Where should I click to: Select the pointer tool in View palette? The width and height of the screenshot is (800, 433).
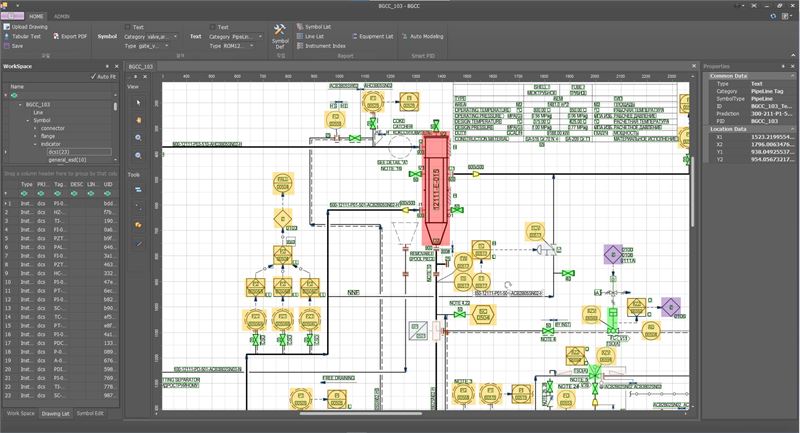138,103
